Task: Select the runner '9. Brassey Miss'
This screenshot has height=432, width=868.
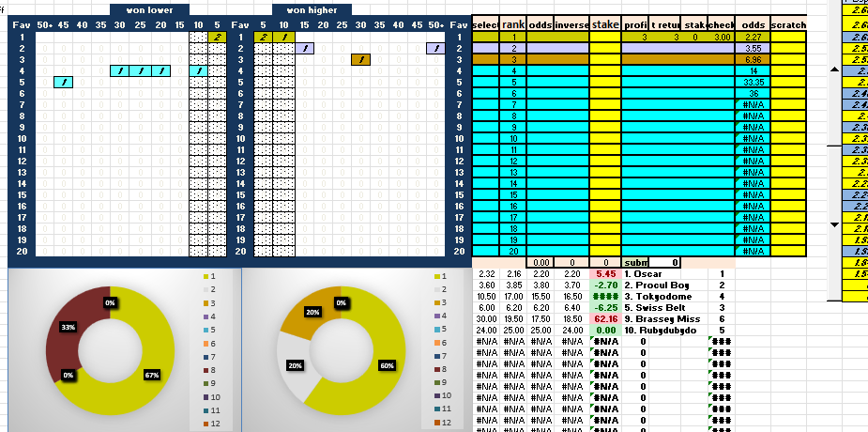Action: (x=662, y=319)
